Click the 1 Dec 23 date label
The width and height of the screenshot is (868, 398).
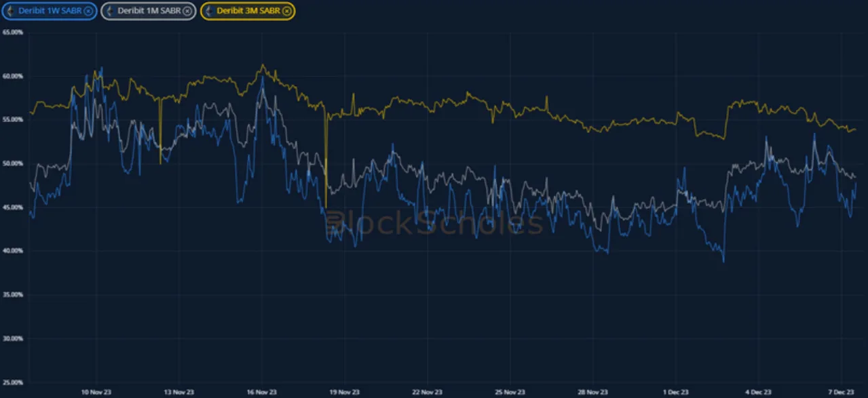point(675,393)
